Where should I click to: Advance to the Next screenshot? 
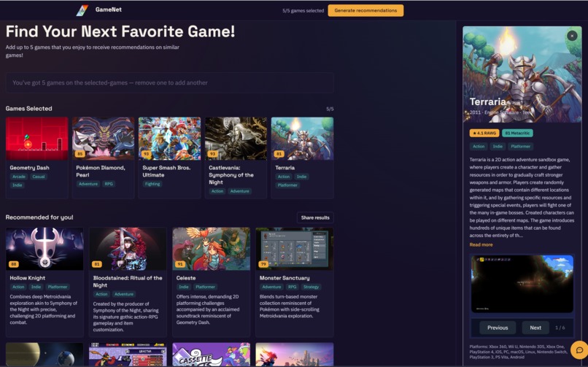(535, 328)
